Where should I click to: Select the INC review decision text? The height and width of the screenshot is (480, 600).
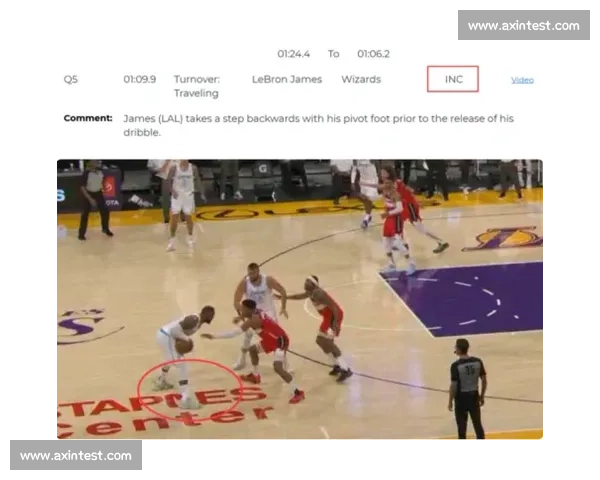click(453, 79)
